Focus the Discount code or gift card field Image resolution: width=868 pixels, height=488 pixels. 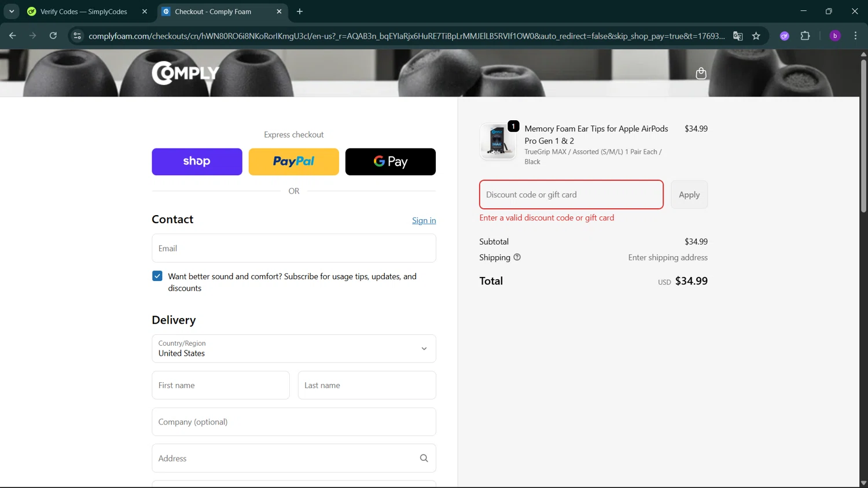point(571,194)
